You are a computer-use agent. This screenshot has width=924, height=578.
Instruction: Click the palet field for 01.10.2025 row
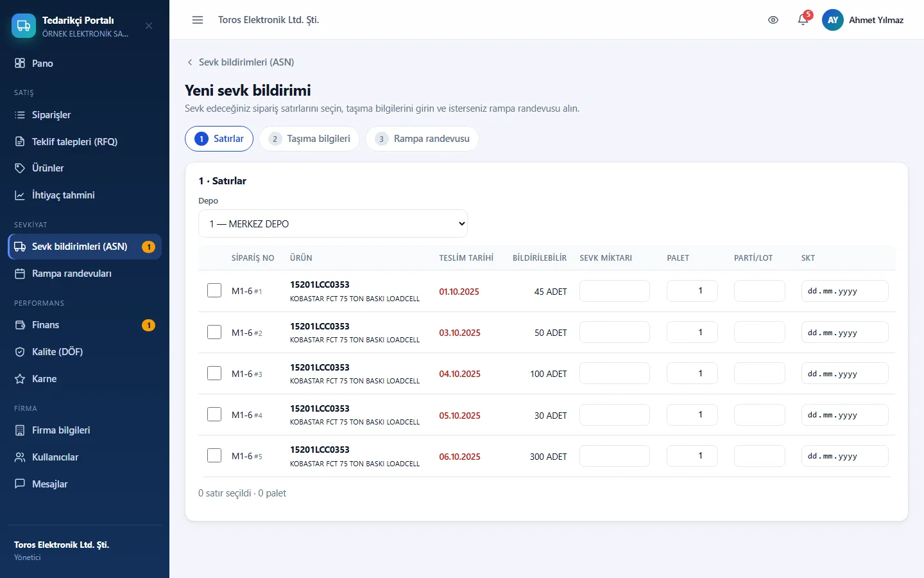692,291
